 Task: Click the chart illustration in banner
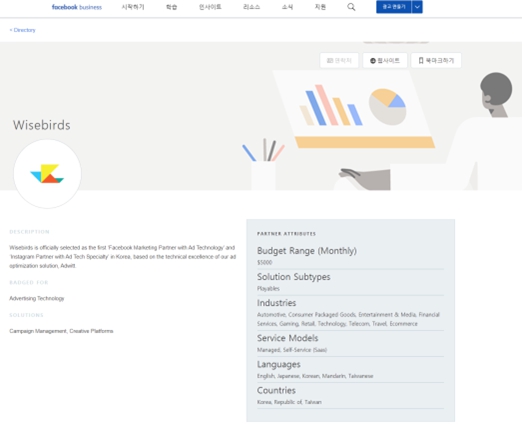353,109
